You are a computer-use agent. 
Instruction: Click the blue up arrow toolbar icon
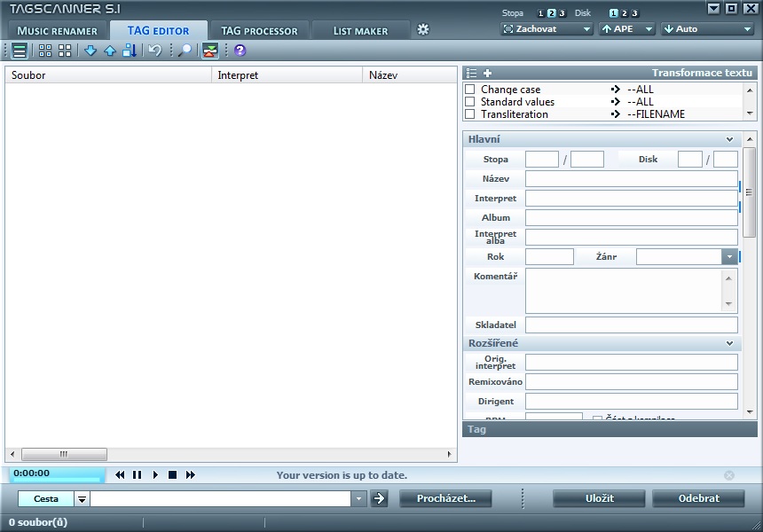point(110,51)
